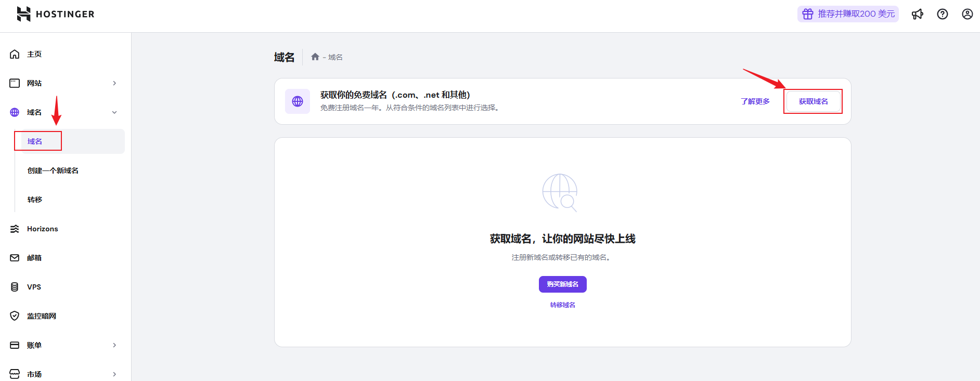The height and width of the screenshot is (381, 980).
Task: Select 转移 submenu item
Action: coord(35,200)
